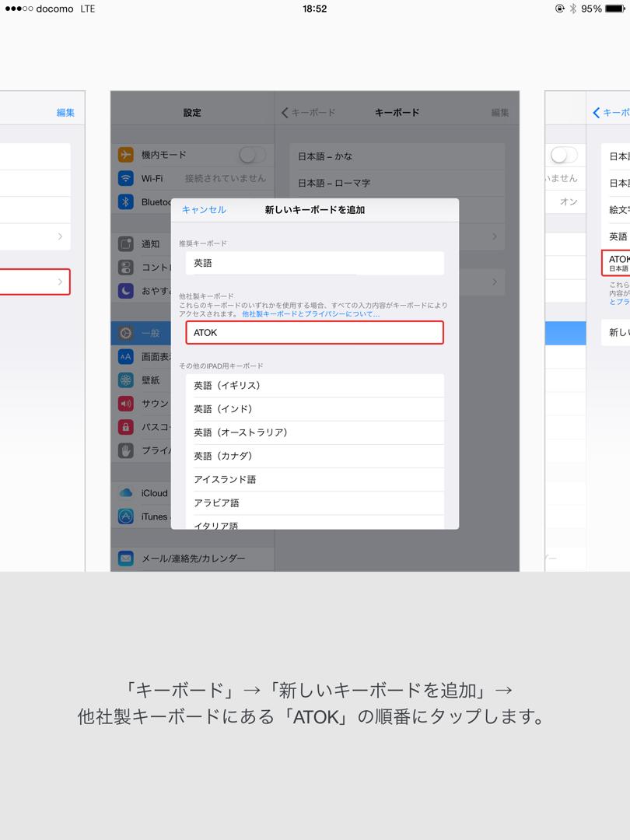Tap the 画面表示 display AA icon
The image size is (630, 840).
pos(125,356)
